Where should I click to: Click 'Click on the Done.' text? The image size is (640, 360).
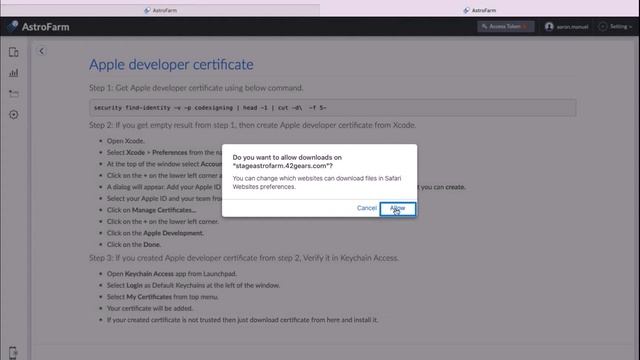134,244
